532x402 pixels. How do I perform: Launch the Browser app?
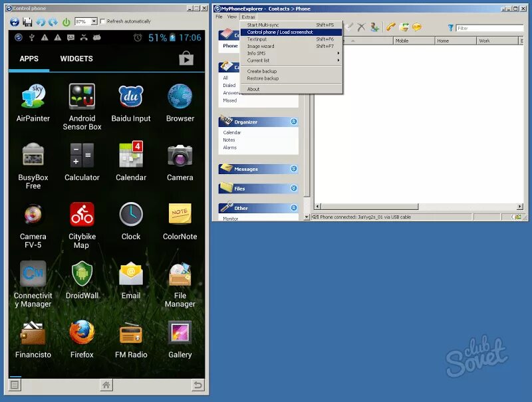(180, 102)
